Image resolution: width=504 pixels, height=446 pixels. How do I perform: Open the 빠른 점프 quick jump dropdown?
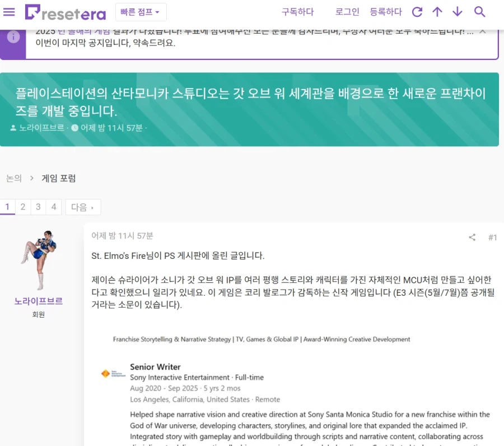[138, 11]
